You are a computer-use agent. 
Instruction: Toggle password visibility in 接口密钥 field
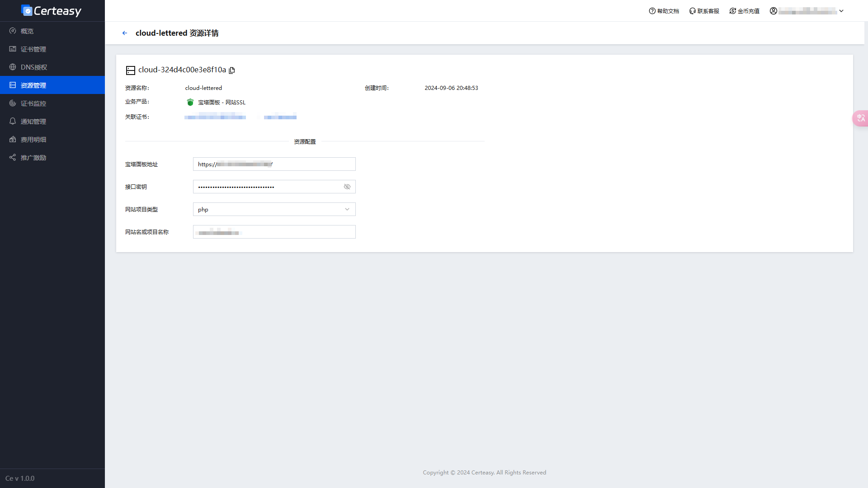click(x=347, y=187)
